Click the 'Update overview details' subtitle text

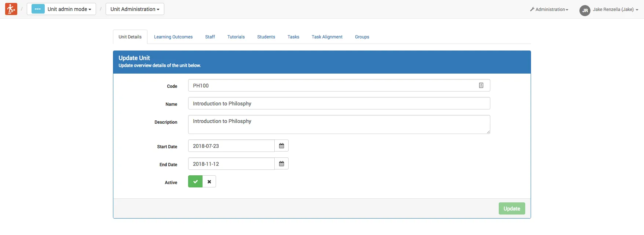click(x=160, y=66)
